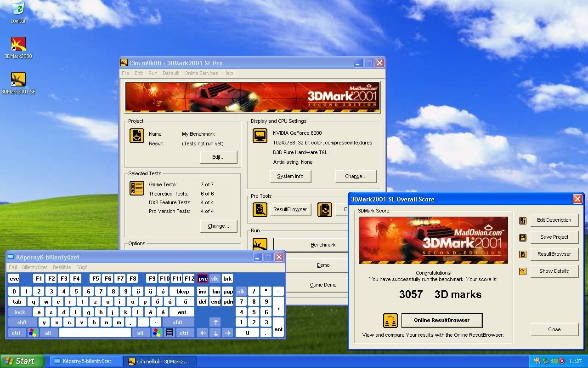Open the Fájl menu of the on-screen keyboard
Image resolution: width=588 pixels, height=368 pixels.
click(13, 267)
